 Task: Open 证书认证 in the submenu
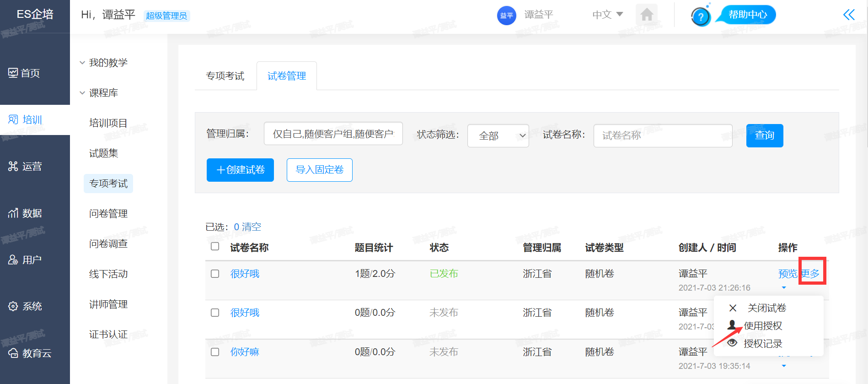click(108, 335)
